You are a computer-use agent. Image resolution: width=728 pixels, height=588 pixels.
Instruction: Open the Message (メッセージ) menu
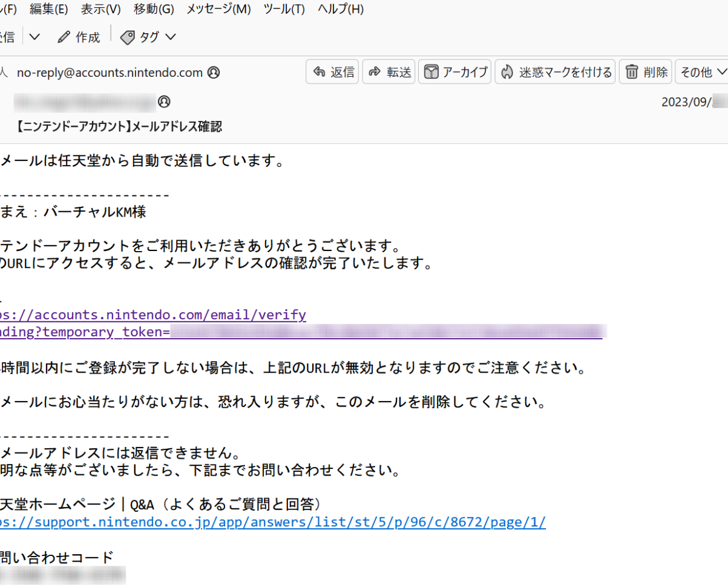218,9
